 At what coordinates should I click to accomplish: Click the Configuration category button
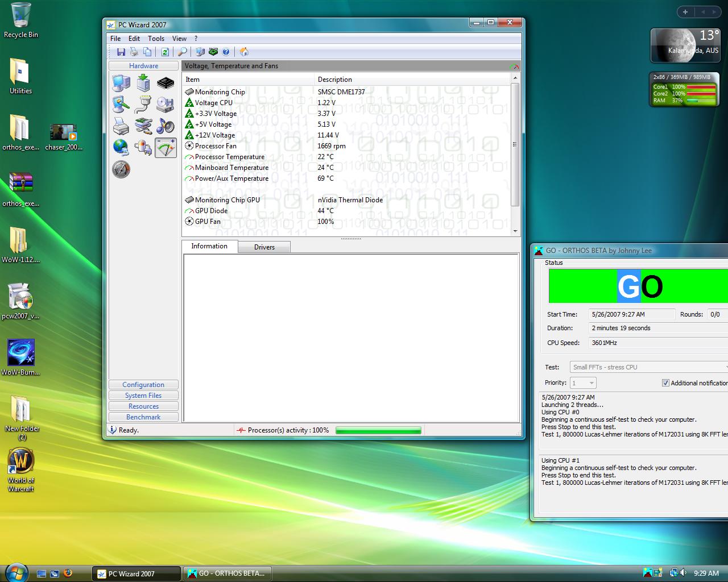[143, 385]
